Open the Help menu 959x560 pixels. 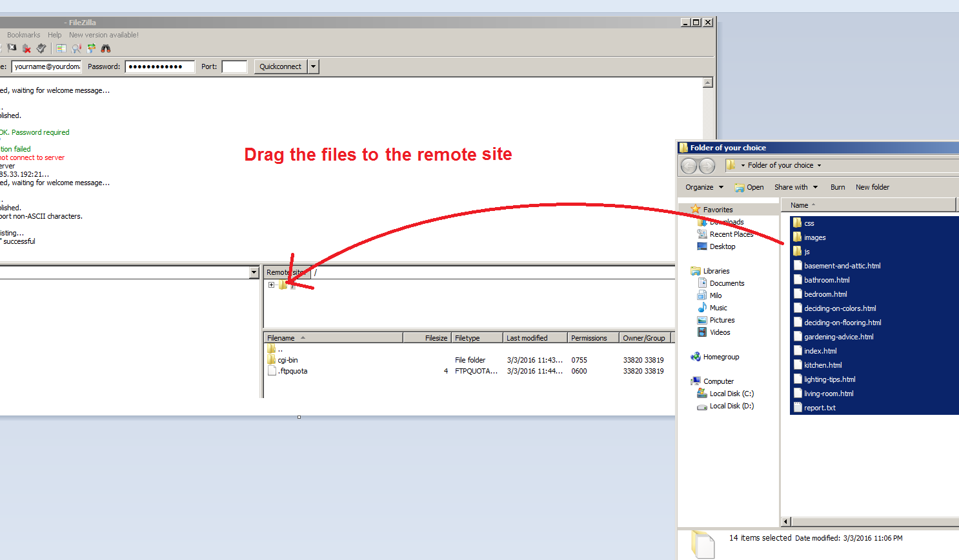pyautogui.click(x=55, y=35)
